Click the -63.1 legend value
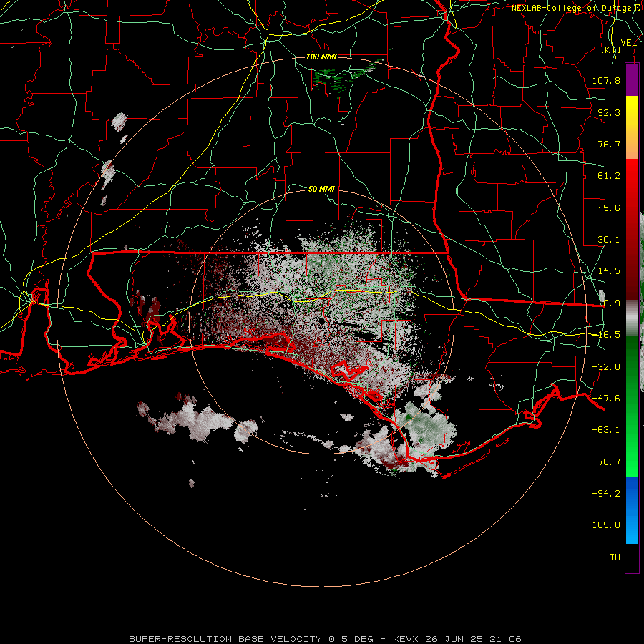644x644 pixels. click(x=606, y=430)
